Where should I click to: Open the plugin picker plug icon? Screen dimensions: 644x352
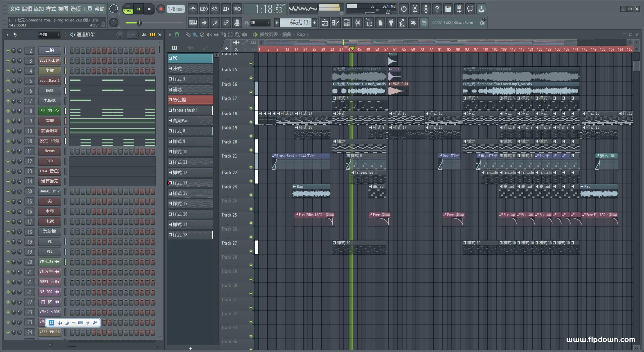(391, 23)
